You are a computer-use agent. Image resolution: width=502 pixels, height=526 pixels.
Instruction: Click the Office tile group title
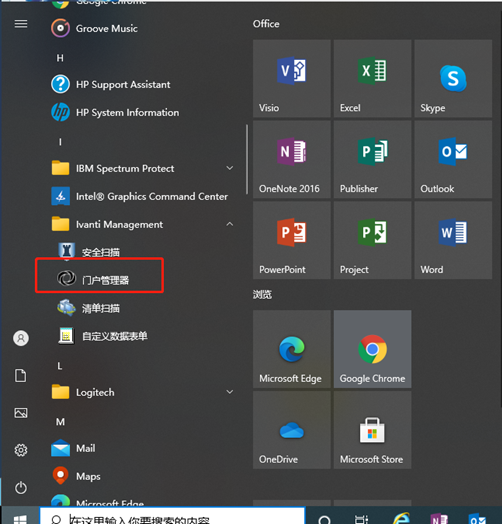(266, 24)
